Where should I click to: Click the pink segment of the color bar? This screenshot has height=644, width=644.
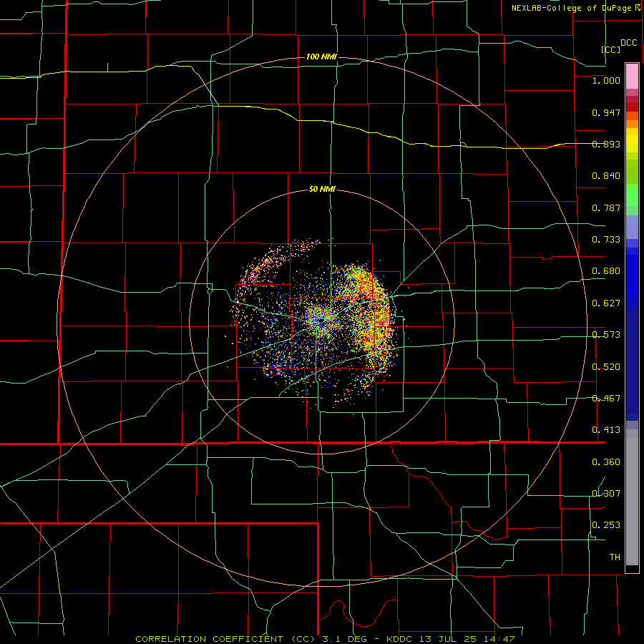click(632, 77)
